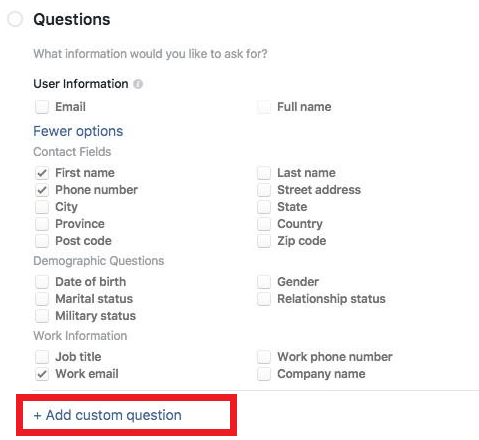This screenshot has width=479, height=440.
Task: Uncheck the First name checkbox
Action: (x=42, y=173)
